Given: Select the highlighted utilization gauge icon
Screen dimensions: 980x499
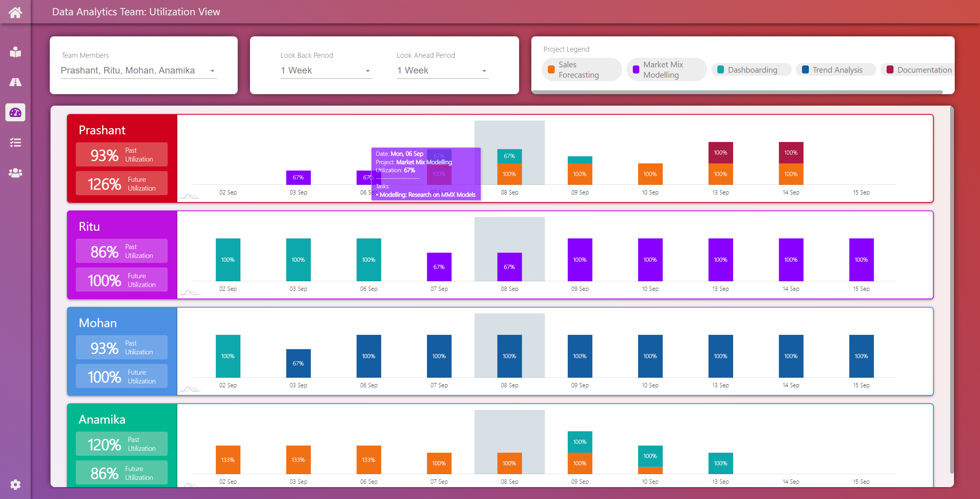Looking at the screenshot, I should point(15,112).
